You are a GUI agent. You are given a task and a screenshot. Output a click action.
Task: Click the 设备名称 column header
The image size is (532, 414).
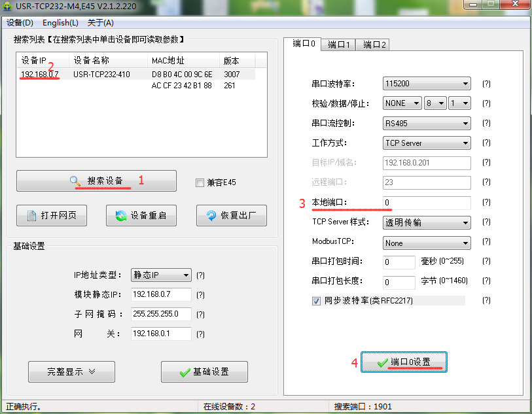[108, 61]
